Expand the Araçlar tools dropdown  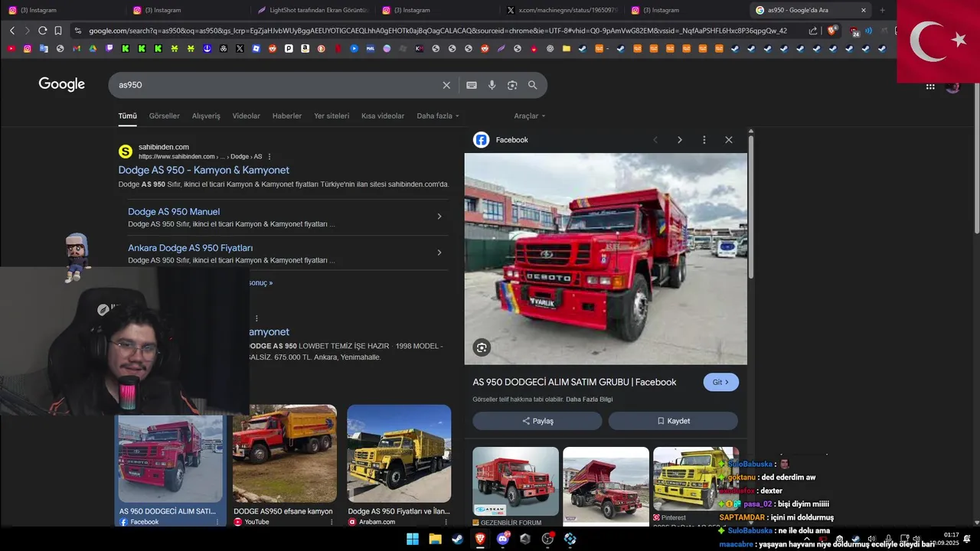(x=530, y=116)
